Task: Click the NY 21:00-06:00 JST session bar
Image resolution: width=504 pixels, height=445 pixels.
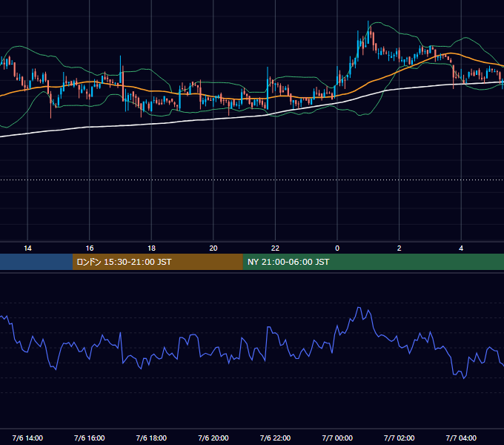Action: 373,262
